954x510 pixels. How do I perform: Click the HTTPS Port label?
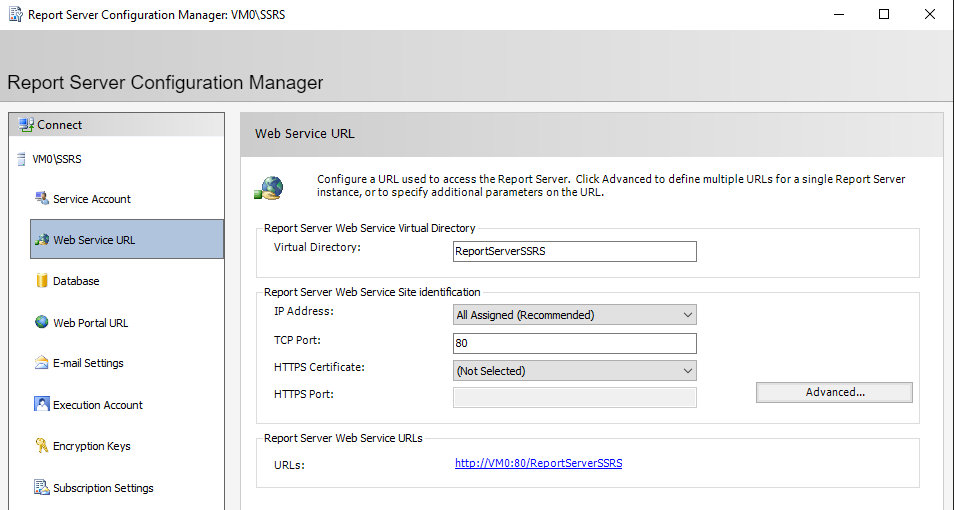[304, 394]
